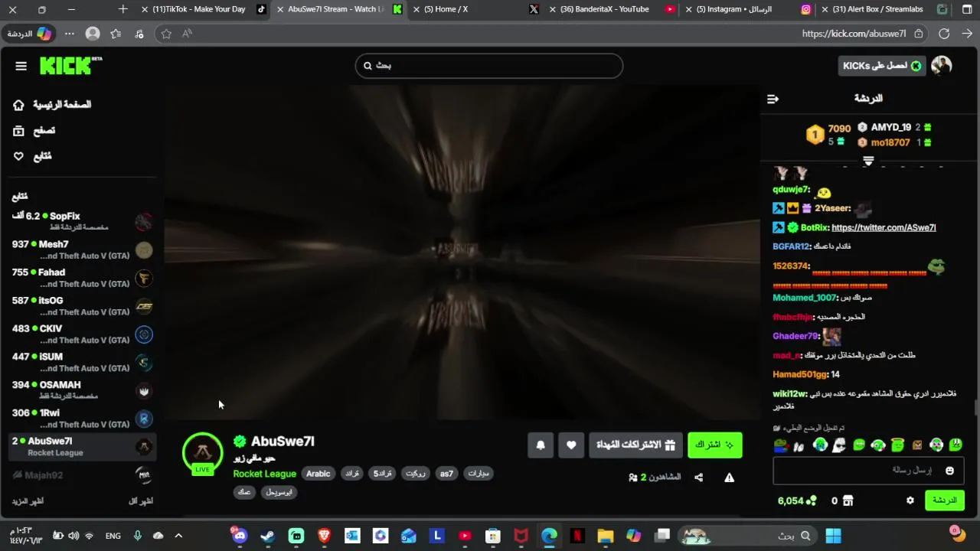The height and width of the screenshot is (551, 980).
Task: Open the browser more options menu
Action: click(70, 34)
